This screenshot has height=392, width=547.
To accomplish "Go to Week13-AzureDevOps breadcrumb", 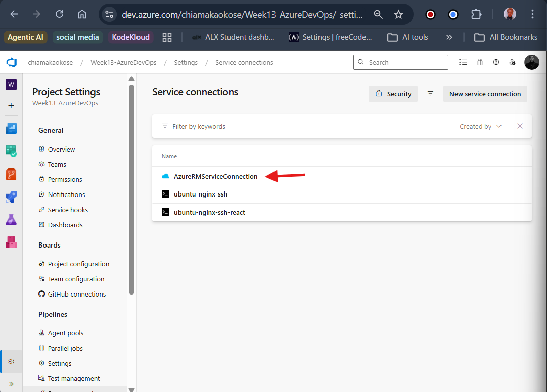I will (x=123, y=62).
